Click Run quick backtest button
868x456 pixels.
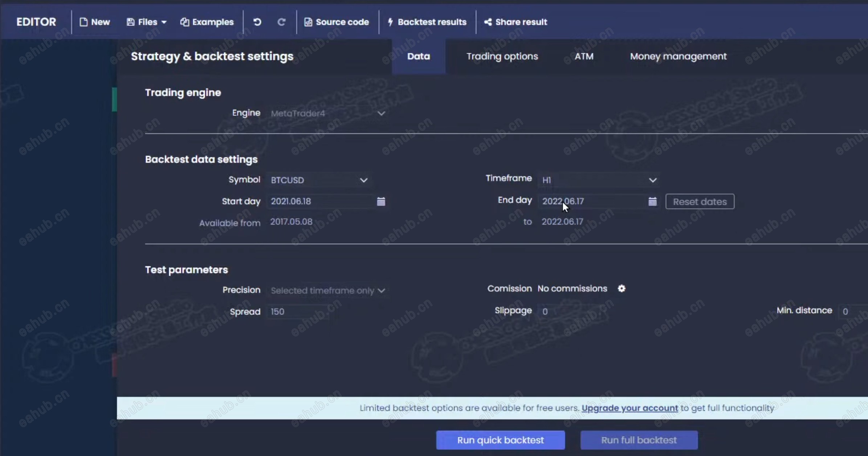[500, 440]
